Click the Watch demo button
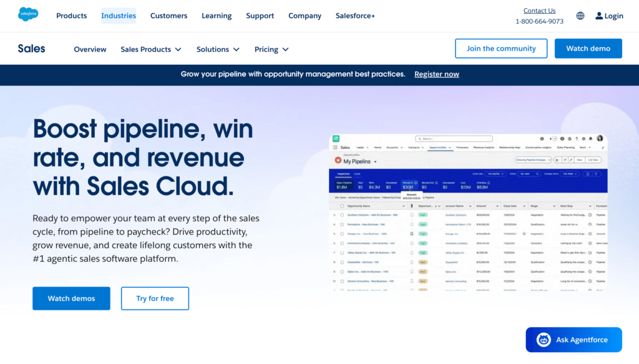The image size is (639, 364). tap(588, 49)
